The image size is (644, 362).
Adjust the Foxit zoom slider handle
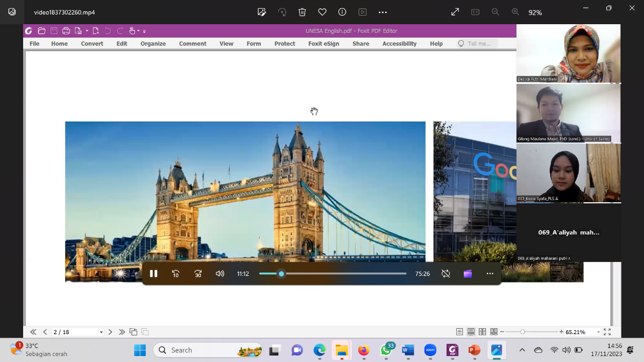click(x=522, y=332)
